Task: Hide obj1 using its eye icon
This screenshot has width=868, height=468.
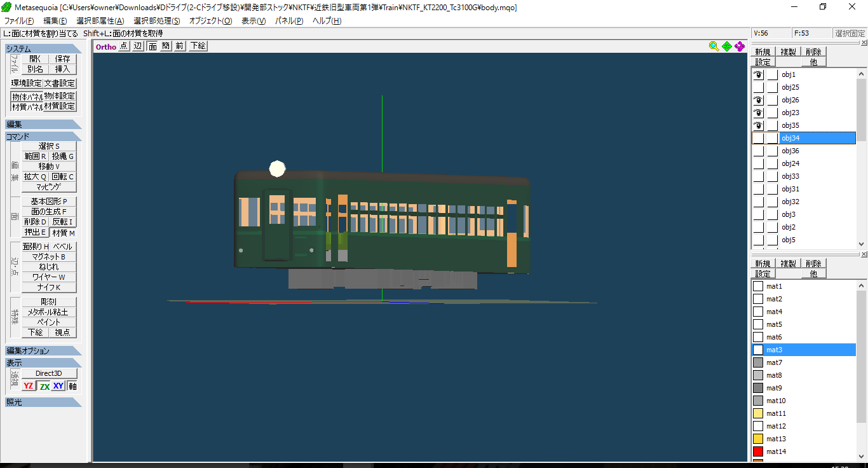Action: 758,74
